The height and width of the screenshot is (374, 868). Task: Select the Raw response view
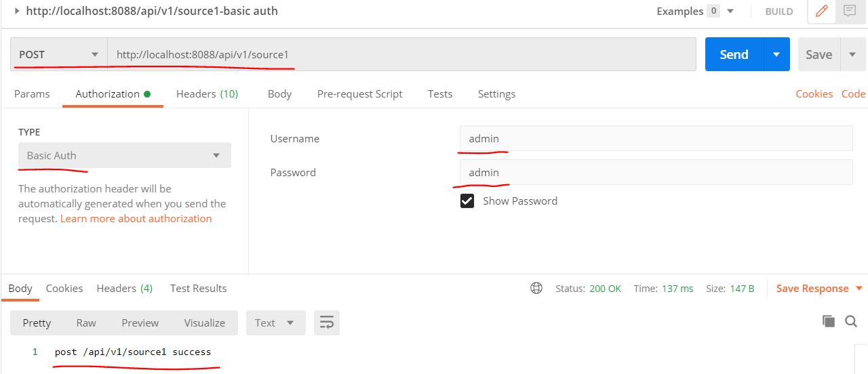click(86, 323)
